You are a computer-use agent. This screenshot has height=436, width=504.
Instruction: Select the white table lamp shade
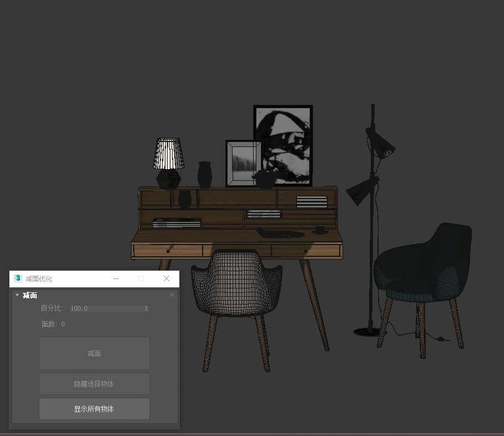tap(168, 153)
